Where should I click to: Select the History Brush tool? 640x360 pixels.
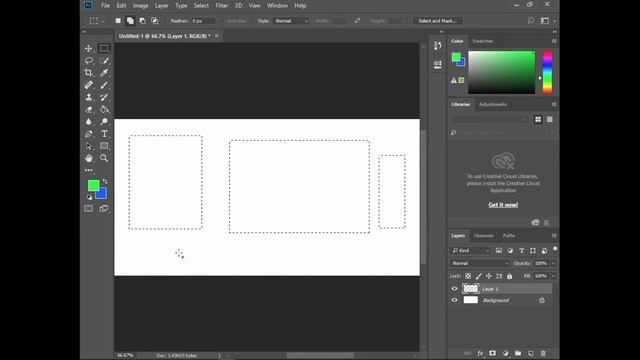pyautogui.click(x=104, y=97)
